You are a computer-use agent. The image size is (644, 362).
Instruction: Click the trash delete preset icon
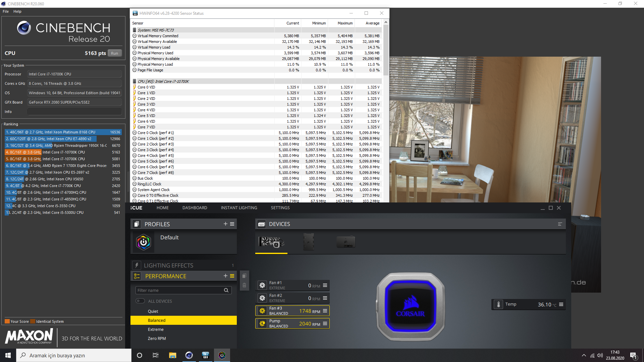click(244, 286)
